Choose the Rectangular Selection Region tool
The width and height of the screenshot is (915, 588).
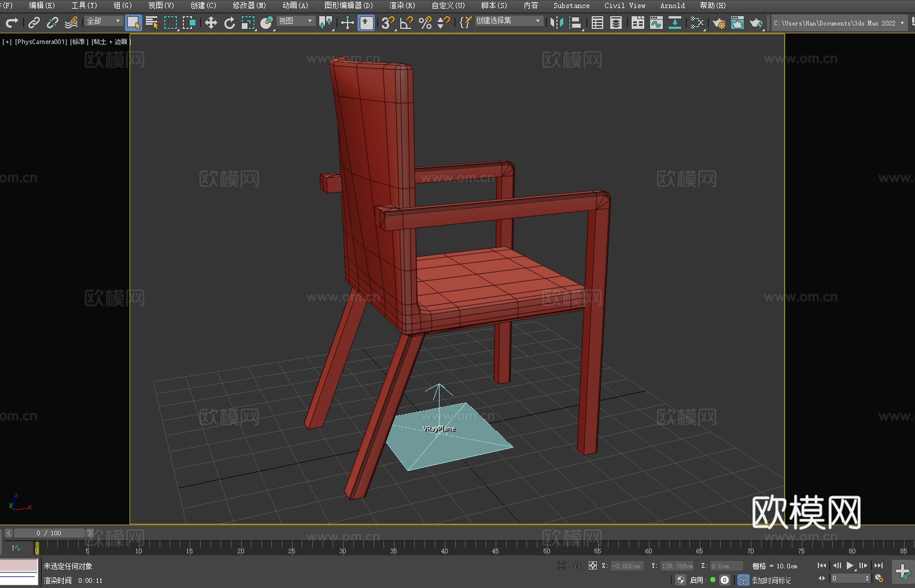point(171,23)
